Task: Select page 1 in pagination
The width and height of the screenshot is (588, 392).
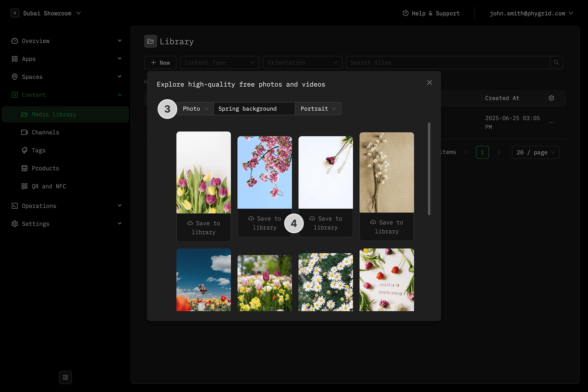Action: (482, 152)
